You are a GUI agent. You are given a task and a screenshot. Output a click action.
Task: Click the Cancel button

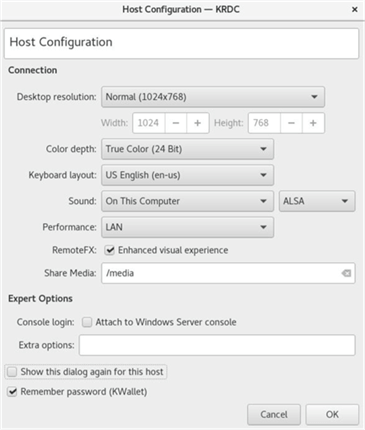click(274, 414)
